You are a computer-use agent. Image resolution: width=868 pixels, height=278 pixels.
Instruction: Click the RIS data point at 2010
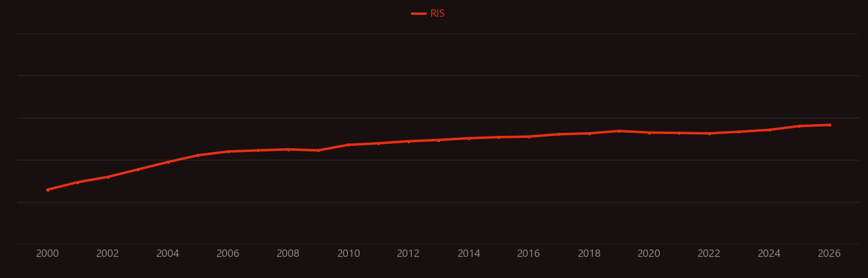point(348,145)
